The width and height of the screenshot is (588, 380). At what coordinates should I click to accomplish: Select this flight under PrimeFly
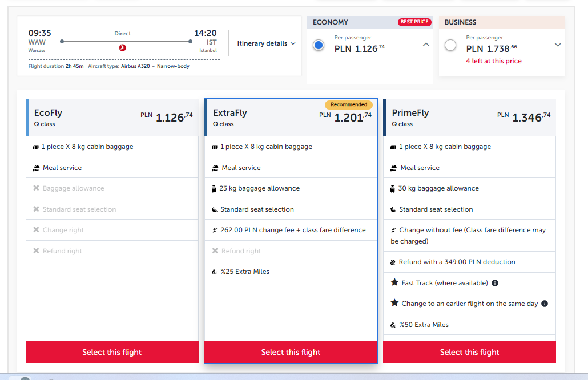click(469, 352)
